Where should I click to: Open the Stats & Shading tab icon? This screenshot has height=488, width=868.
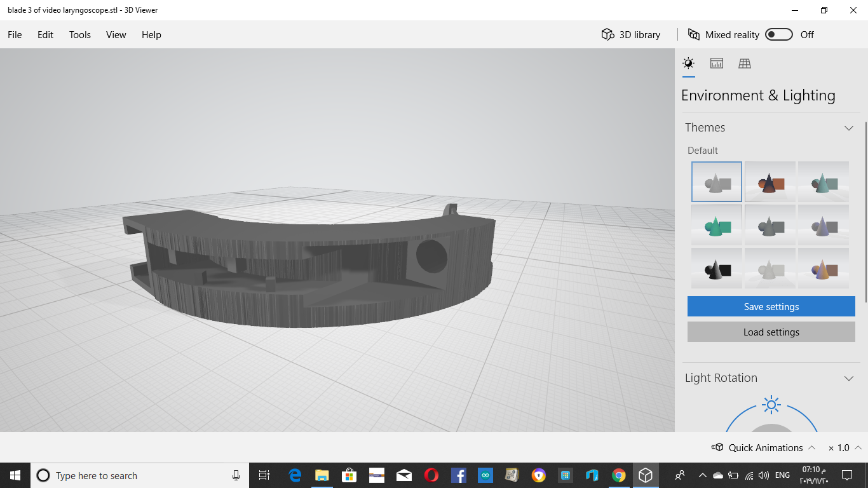(x=717, y=63)
